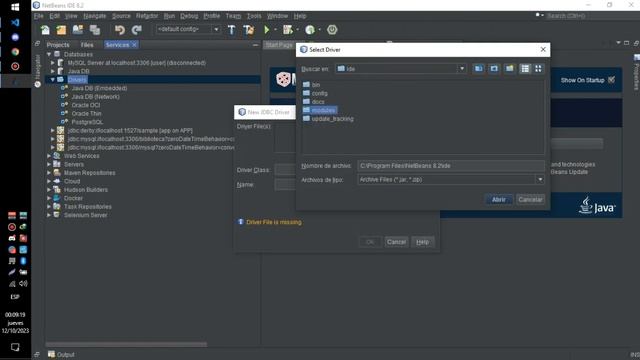640x360 pixels.
Task: Expand the Web Services node
Action: pos(49,156)
